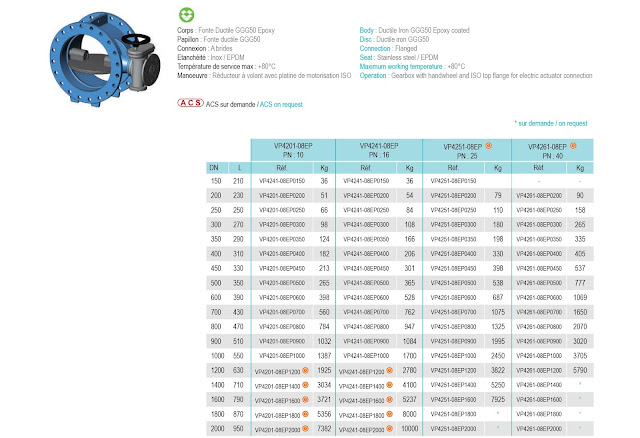Select reference cell VP4251-08EP2000
Screen dimensions: 640x438
[453, 429]
